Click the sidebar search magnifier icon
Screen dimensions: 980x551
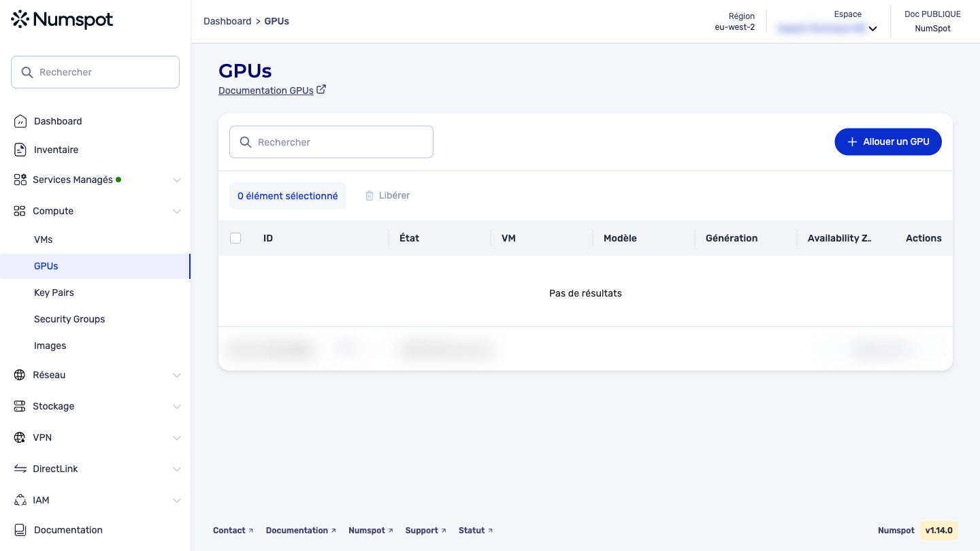pos(27,72)
